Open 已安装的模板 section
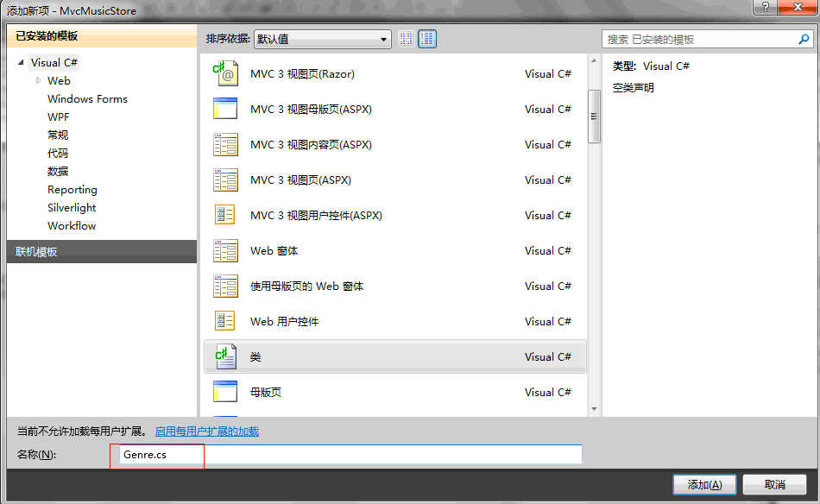The width and height of the screenshot is (820, 504). pyautogui.click(x=102, y=36)
